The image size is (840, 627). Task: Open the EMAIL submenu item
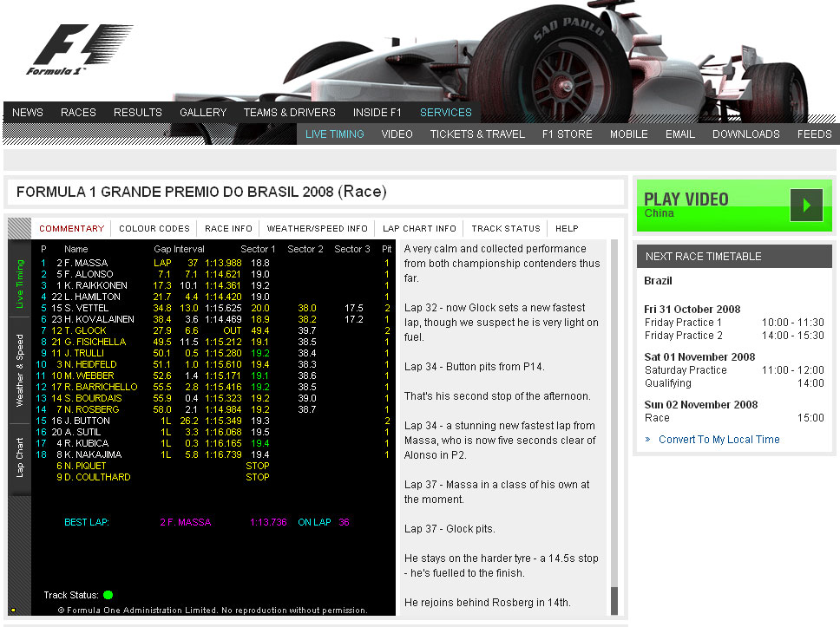click(x=680, y=134)
